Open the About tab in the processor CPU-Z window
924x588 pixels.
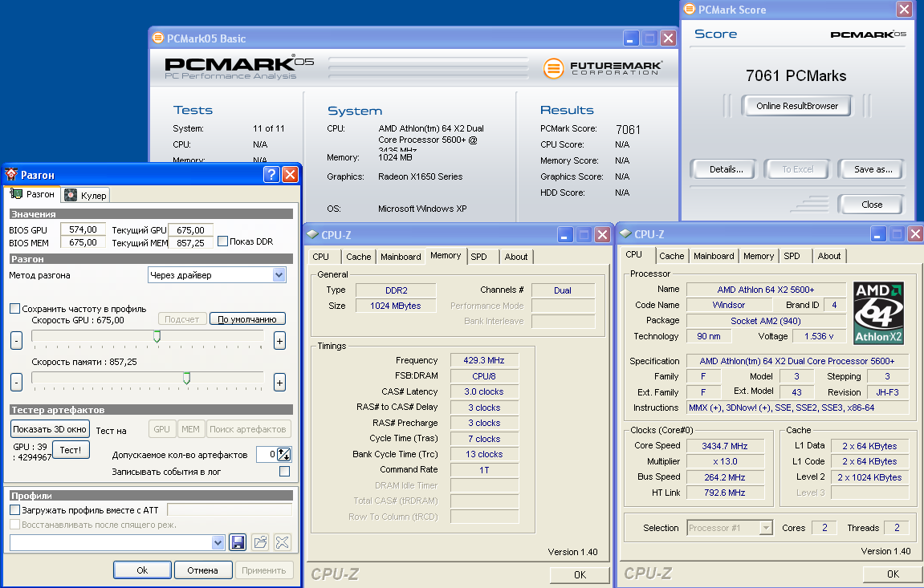coord(829,256)
